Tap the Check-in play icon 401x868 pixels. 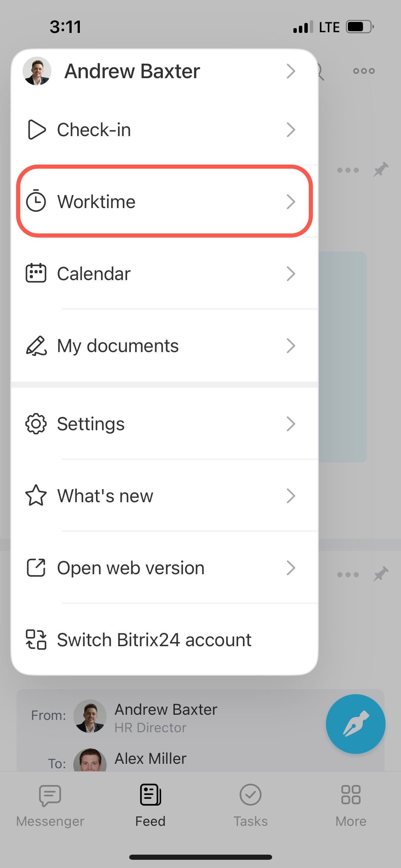(x=36, y=130)
